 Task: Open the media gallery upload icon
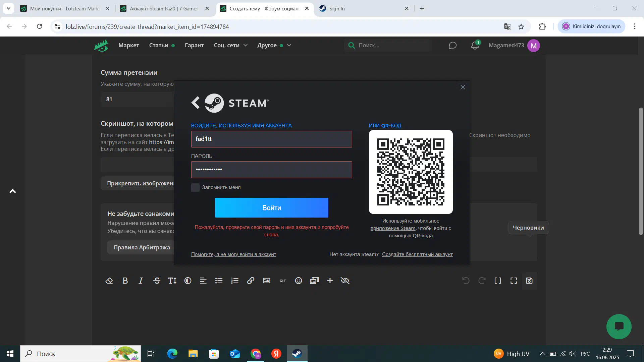pyautogui.click(x=314, y=281)
